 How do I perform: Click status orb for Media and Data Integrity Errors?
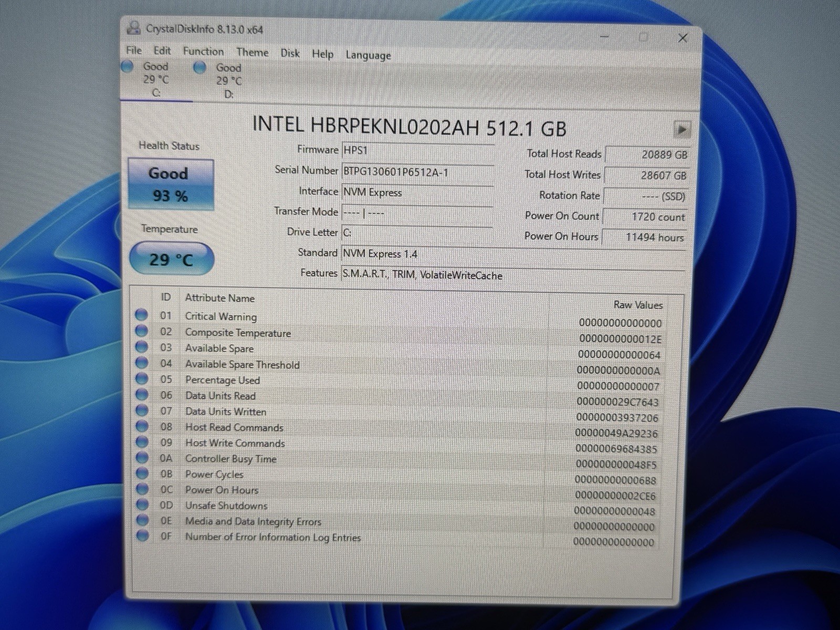point(142,520)
